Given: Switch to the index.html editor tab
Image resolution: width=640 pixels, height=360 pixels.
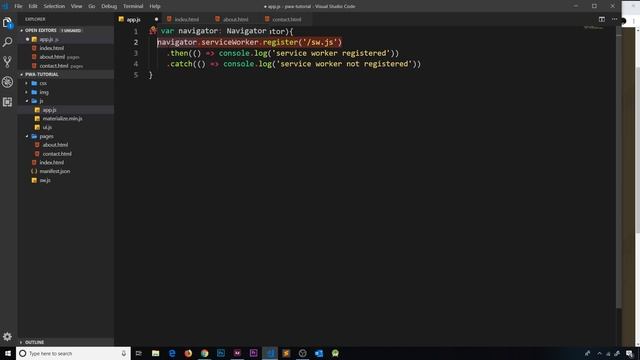Looking at the screenshot, I should (x=187, y=19).
